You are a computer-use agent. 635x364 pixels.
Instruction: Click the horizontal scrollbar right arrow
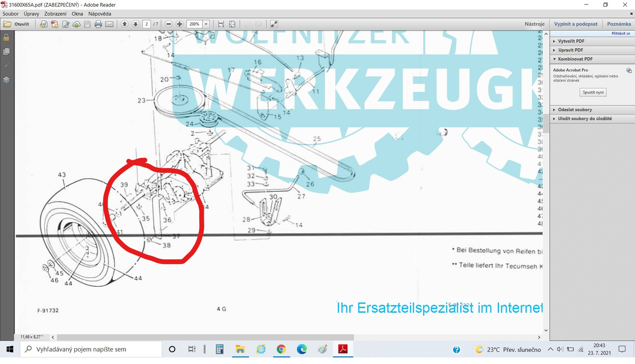[x=539, y=337]
